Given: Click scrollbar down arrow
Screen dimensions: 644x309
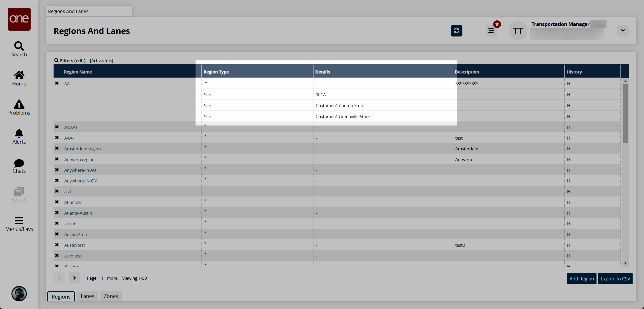Looking at the screenshot, I should point(625,263).
